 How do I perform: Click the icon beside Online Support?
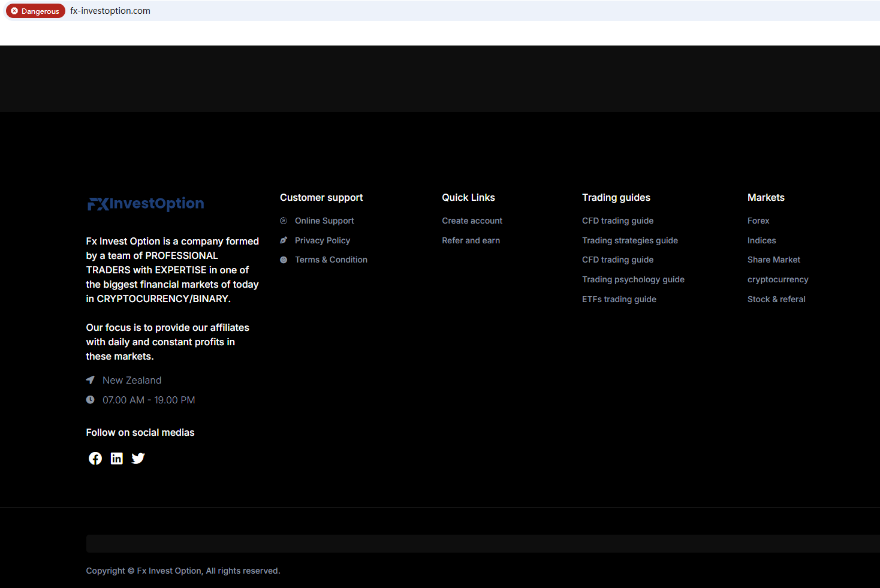[x=284, y=221]
